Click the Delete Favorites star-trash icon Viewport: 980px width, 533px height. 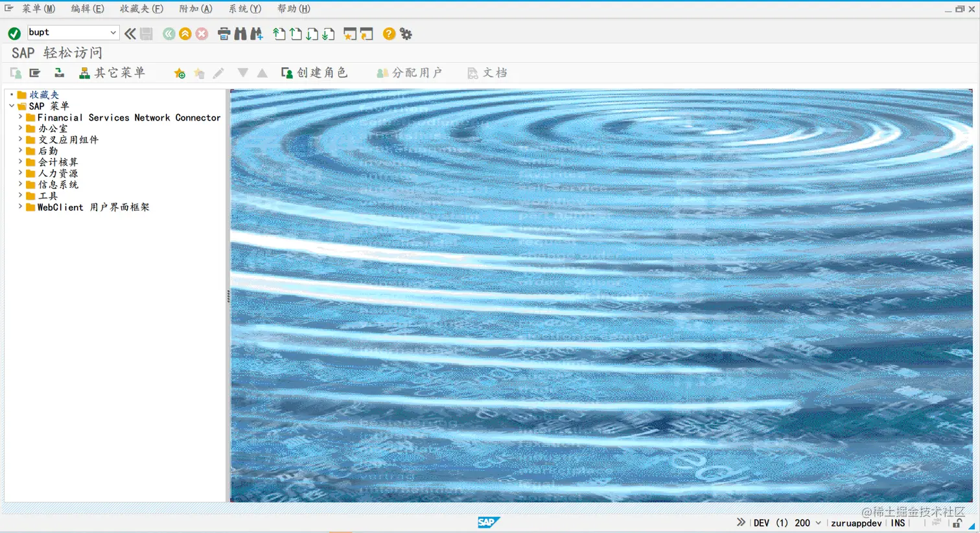point(200,73)
